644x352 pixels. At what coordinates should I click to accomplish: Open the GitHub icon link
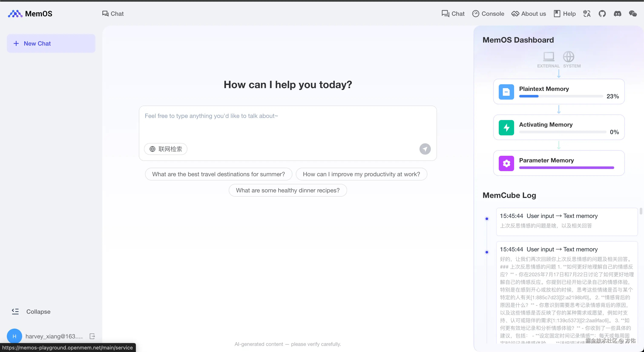[x=602, y=14]
